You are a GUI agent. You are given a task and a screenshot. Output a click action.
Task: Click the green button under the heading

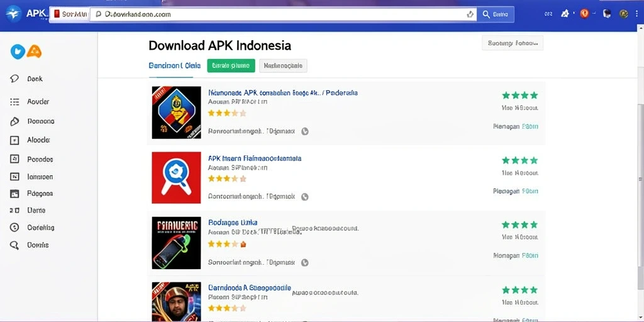(231, 65)
